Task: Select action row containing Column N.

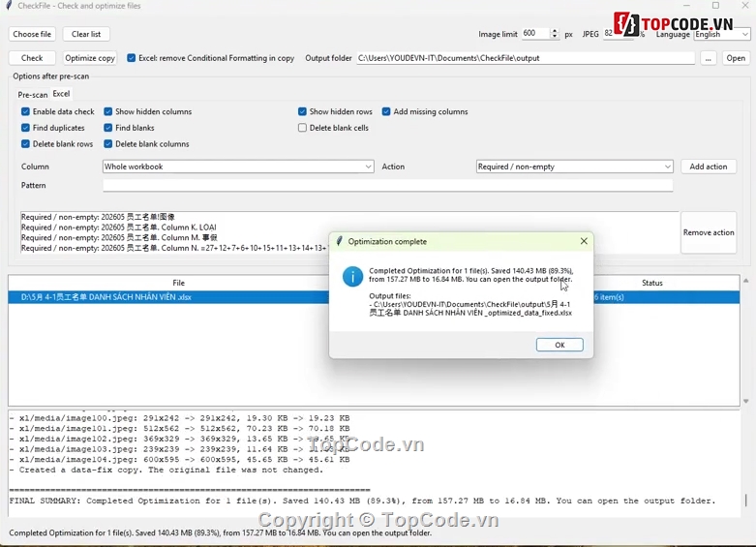Action: (173, 248)
